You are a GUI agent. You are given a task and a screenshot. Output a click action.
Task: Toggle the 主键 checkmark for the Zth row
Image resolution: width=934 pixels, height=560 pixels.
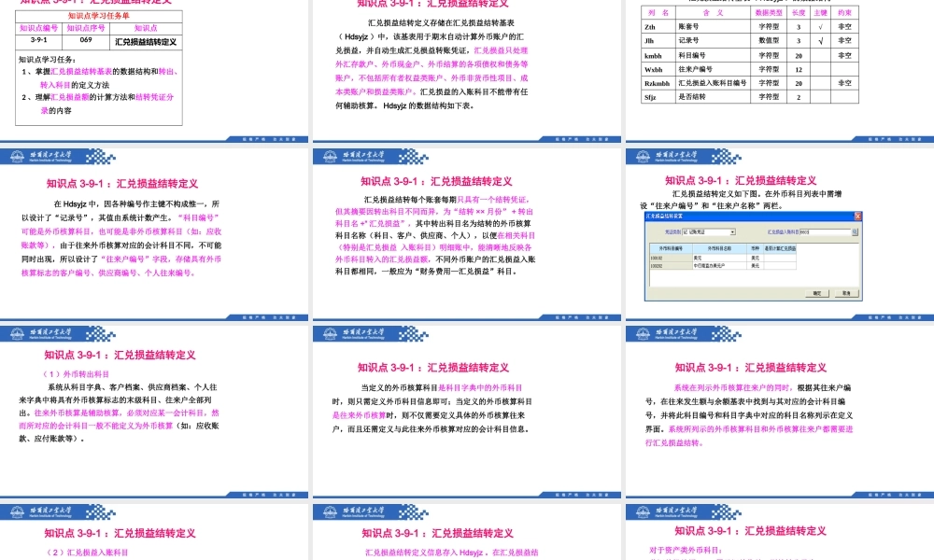click(x=819, y=27)
